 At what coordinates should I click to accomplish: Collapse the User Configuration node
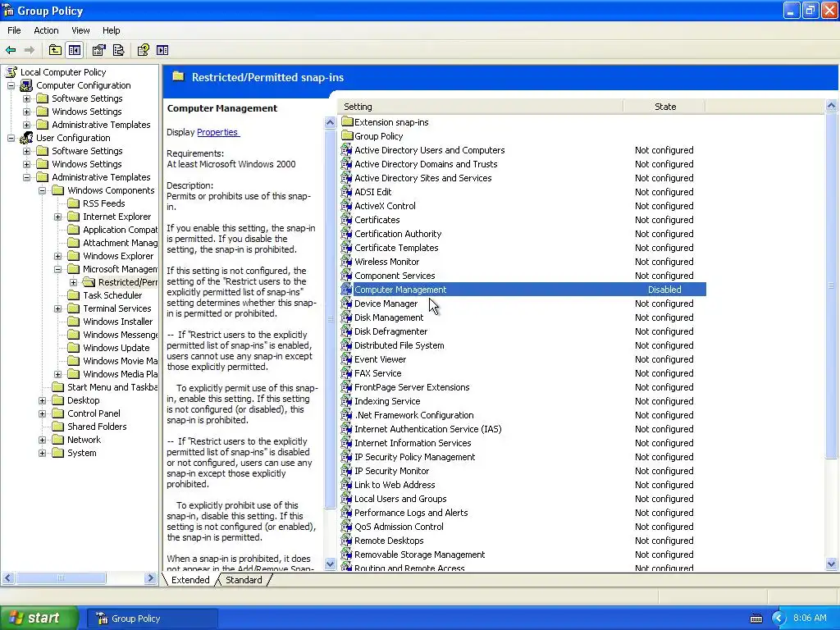click(11, 138)
